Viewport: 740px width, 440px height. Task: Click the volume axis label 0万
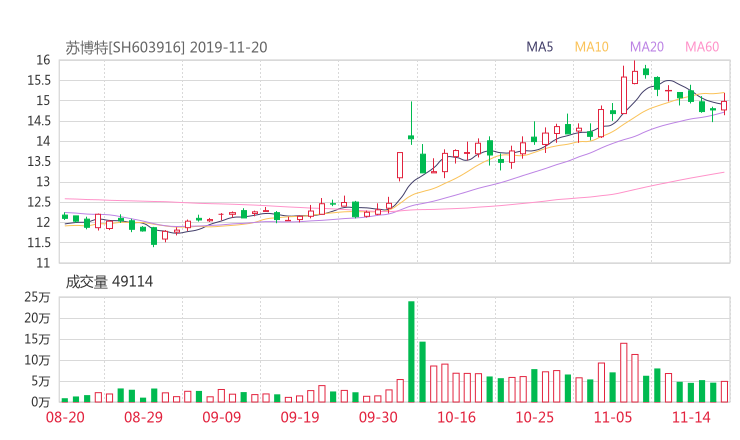pyautogui.click(x=41, y=402)
